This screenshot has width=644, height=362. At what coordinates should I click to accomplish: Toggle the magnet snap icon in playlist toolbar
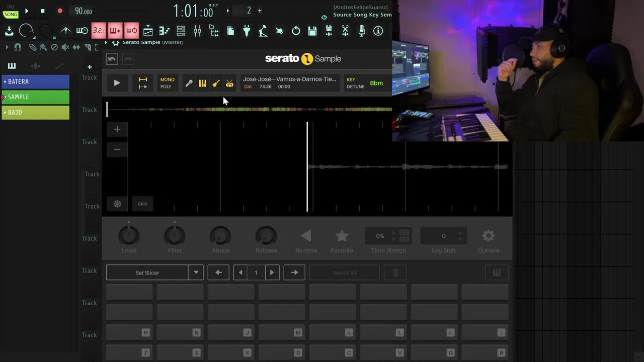[18, 47]
